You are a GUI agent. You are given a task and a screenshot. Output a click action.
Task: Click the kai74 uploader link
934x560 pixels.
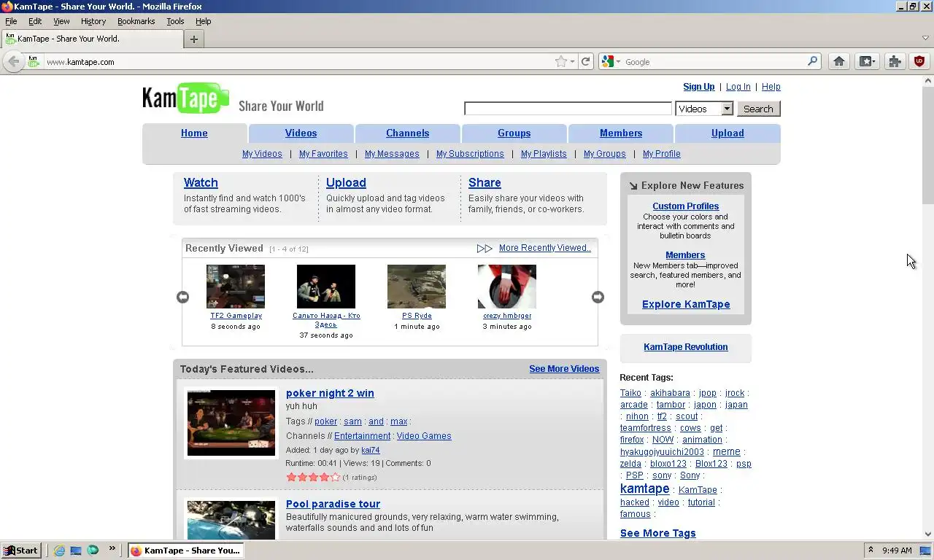click(x=371, y=451)
